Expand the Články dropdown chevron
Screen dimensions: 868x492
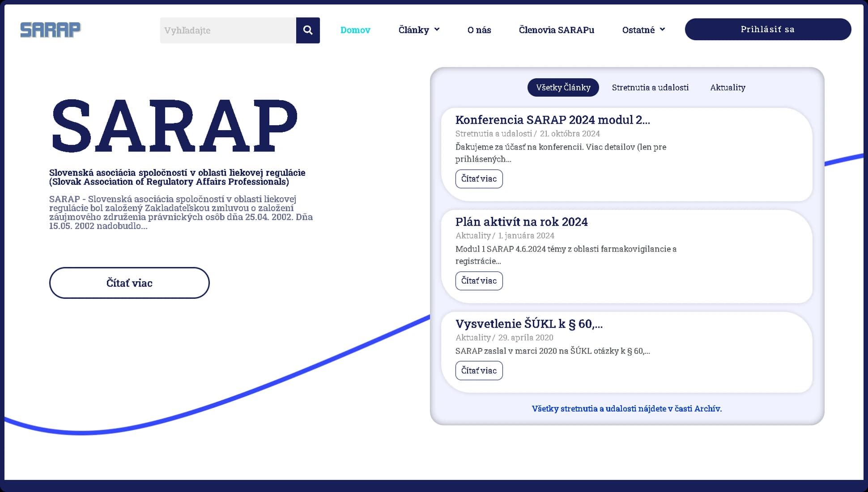point(437,30)
